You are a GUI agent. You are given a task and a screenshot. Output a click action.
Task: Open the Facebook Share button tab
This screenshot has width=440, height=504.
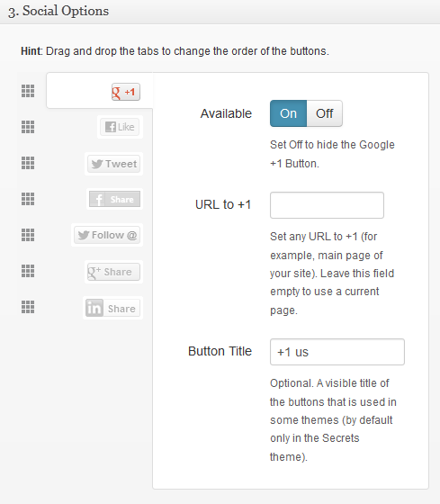tap(115, 199)
